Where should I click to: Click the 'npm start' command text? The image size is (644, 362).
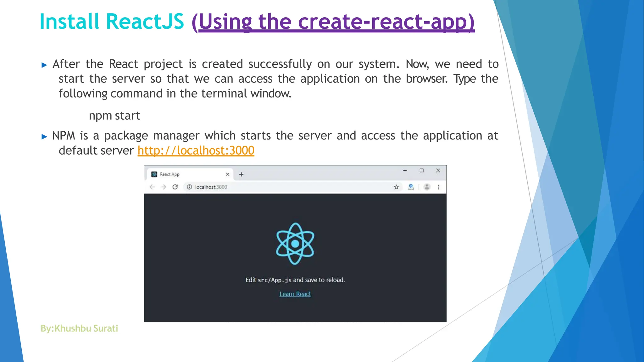pos(114,116)
